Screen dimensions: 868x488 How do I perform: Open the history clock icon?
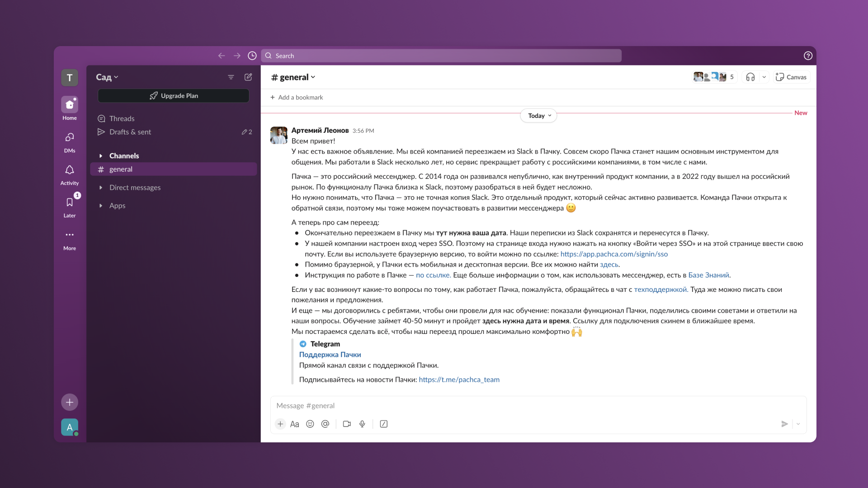coord(252,56)
